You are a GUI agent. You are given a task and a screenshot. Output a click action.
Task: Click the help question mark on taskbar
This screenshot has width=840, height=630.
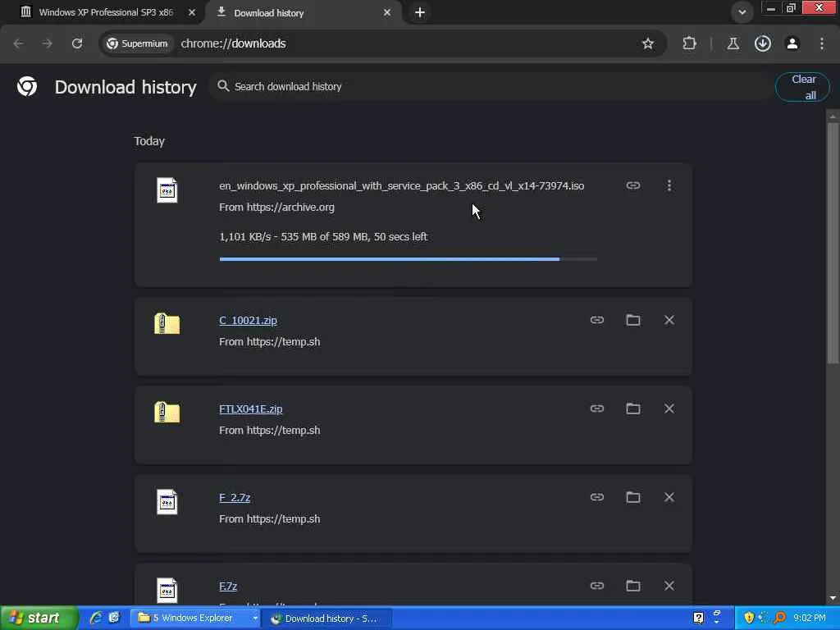[x=699, y=618]
